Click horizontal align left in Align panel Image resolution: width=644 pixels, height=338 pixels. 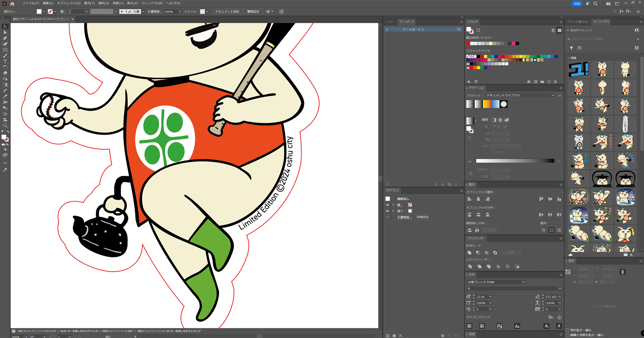pyautogui.click(x=469, y=199)
